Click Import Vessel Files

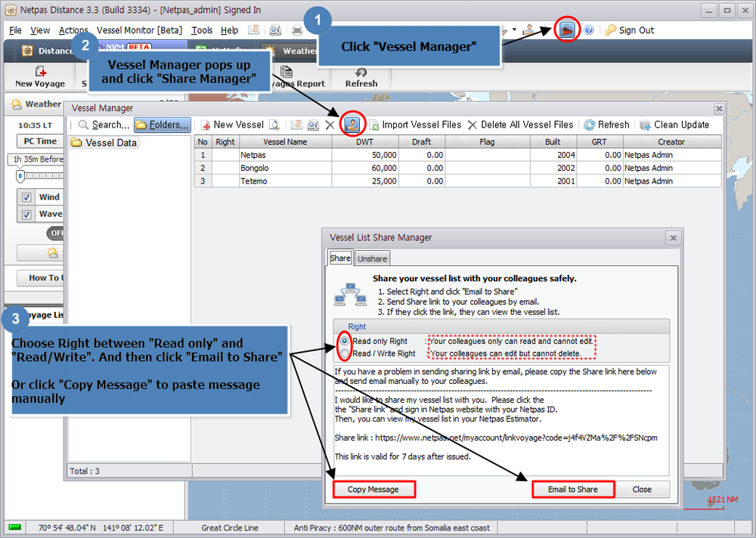pos(415,125)
